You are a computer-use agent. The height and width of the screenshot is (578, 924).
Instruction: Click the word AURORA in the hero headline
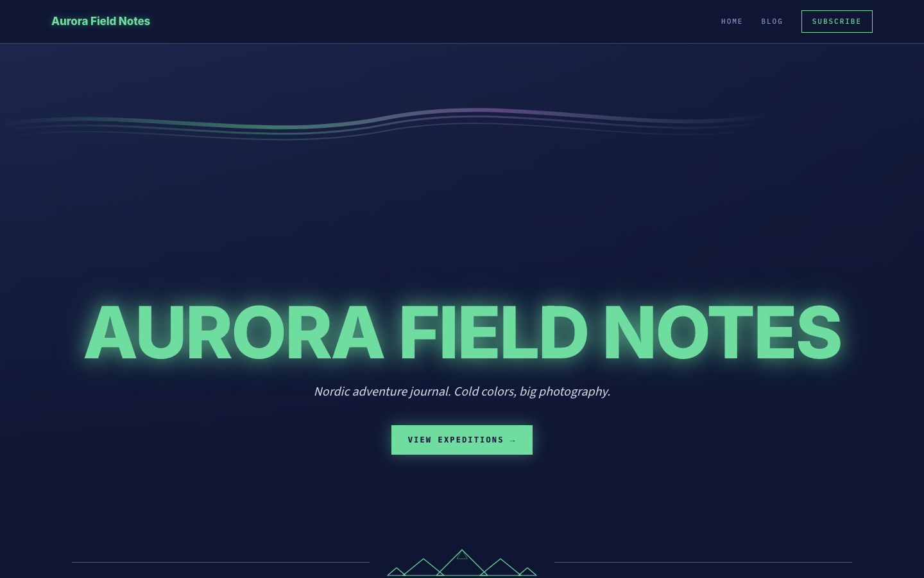tap(234, 333)
